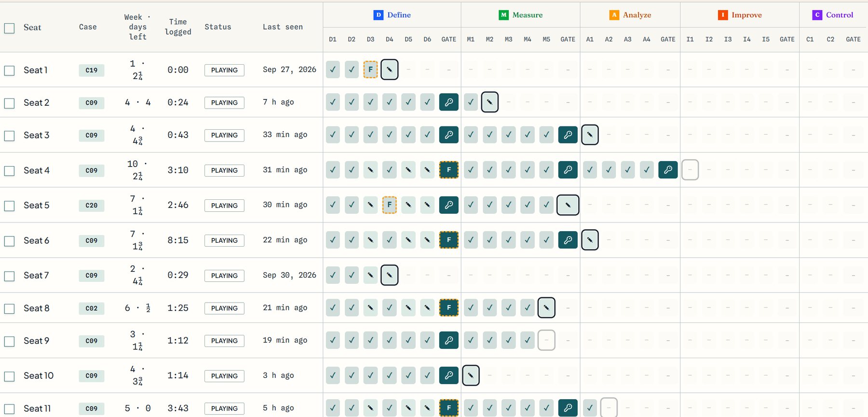Click Seat 11's Measure gate key icon
Viewport: 868px width, 417px height.
click(568, 408)
